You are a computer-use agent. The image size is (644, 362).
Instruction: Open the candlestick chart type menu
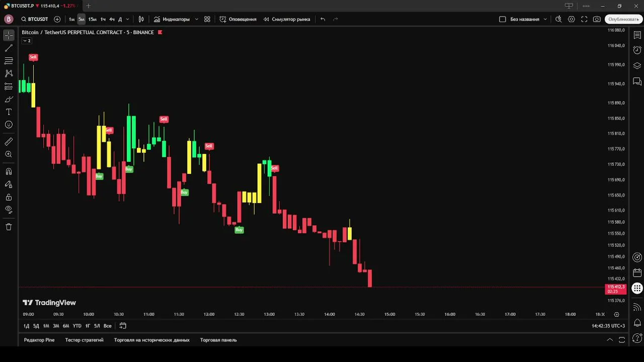pyautogui.click(x=141, y=19)
